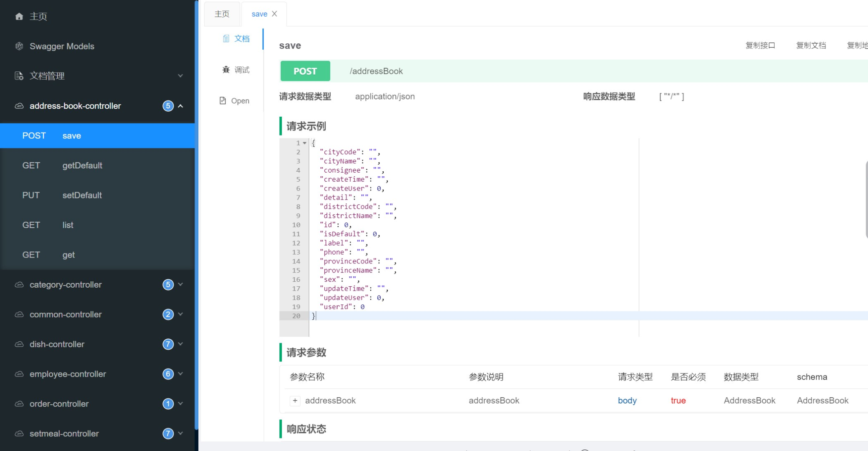This screenshot has height=451, width=868.
Task: Expand order-controller chevron
Action: point(180,403)
